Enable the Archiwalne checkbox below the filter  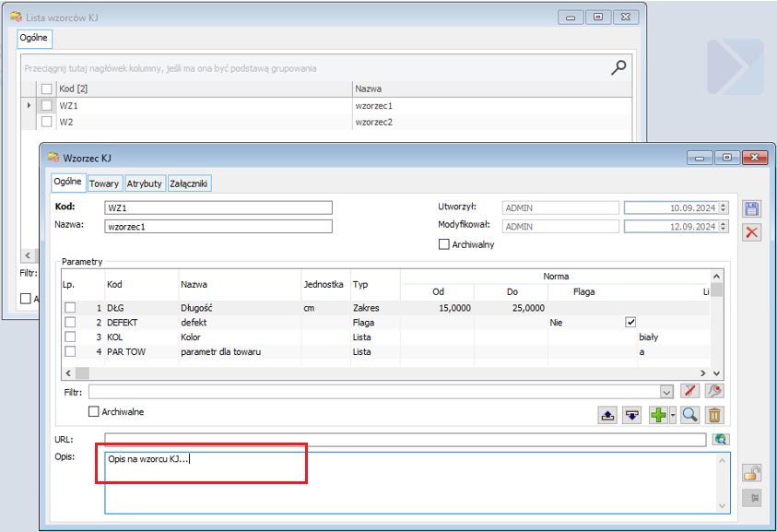(93, 412)
